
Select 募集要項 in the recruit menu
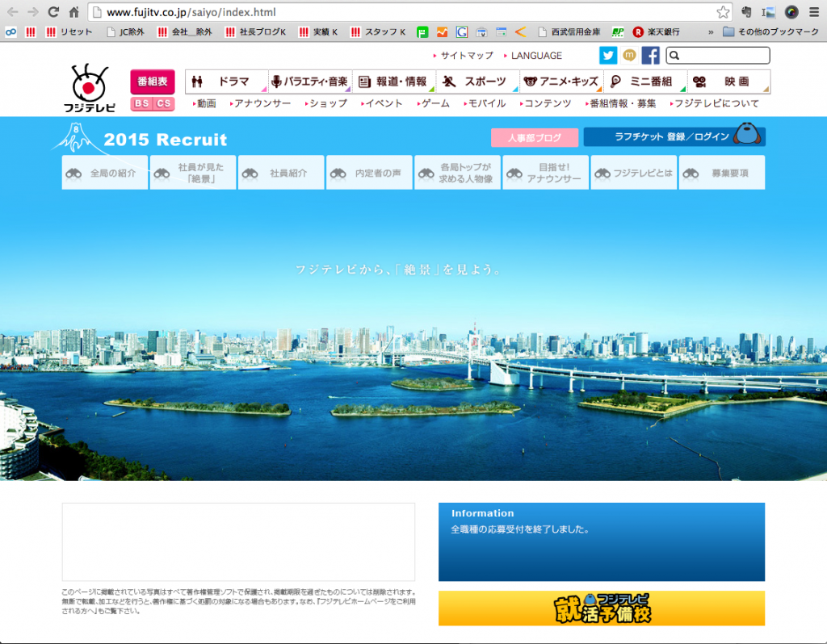(x=722, y=173)
